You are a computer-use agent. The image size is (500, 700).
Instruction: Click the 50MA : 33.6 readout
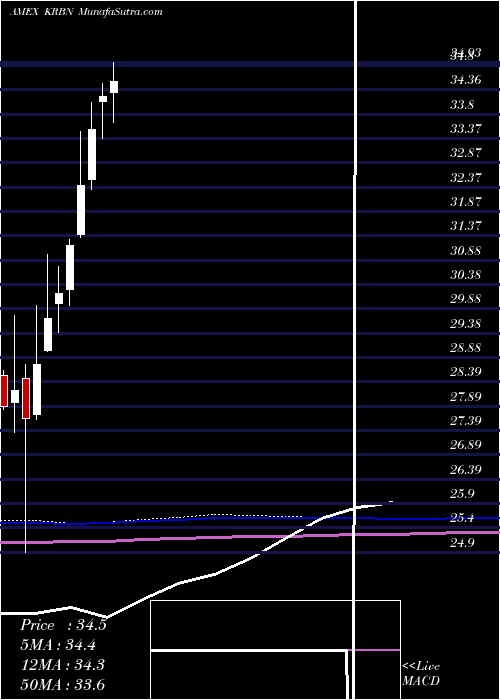coord(62,684)
